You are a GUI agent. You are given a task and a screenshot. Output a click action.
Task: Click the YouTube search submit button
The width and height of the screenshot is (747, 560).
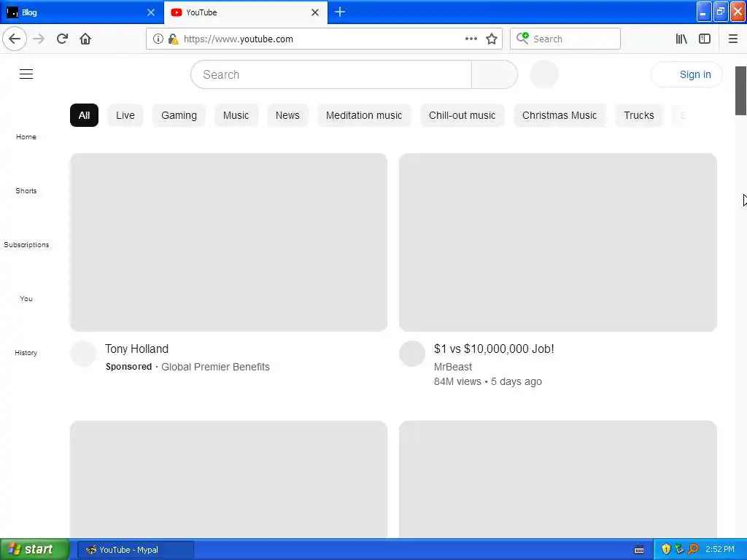point(494,74)
